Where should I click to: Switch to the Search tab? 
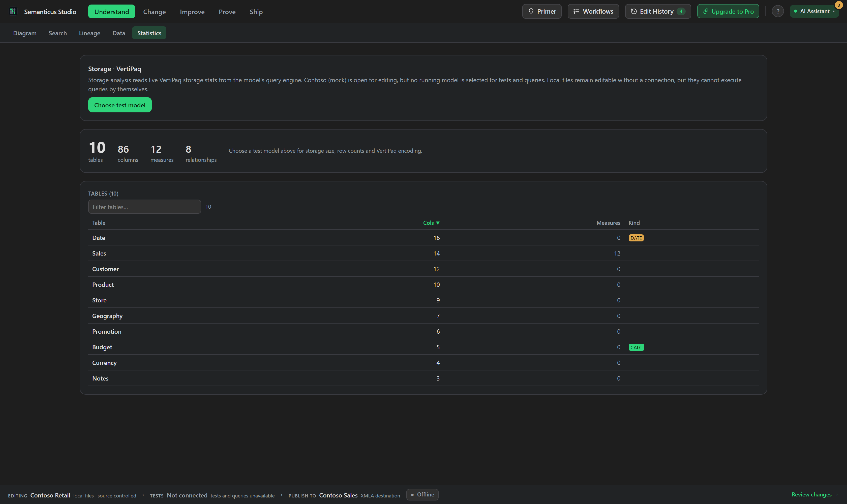pyautogui.click(x=57, y=33)
